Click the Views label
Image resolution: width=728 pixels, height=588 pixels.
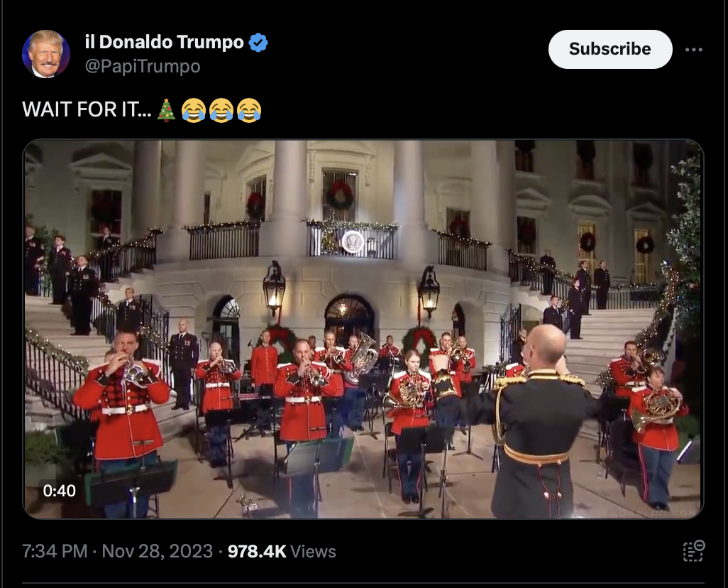(313, 551)
